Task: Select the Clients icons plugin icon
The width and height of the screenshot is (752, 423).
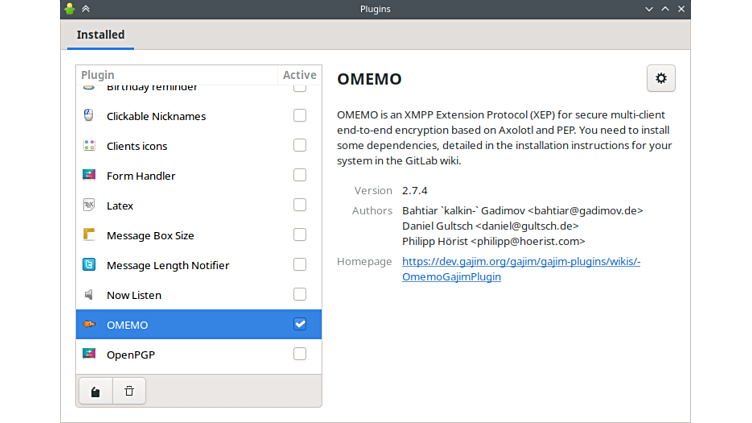Action: tap(88, 146)
